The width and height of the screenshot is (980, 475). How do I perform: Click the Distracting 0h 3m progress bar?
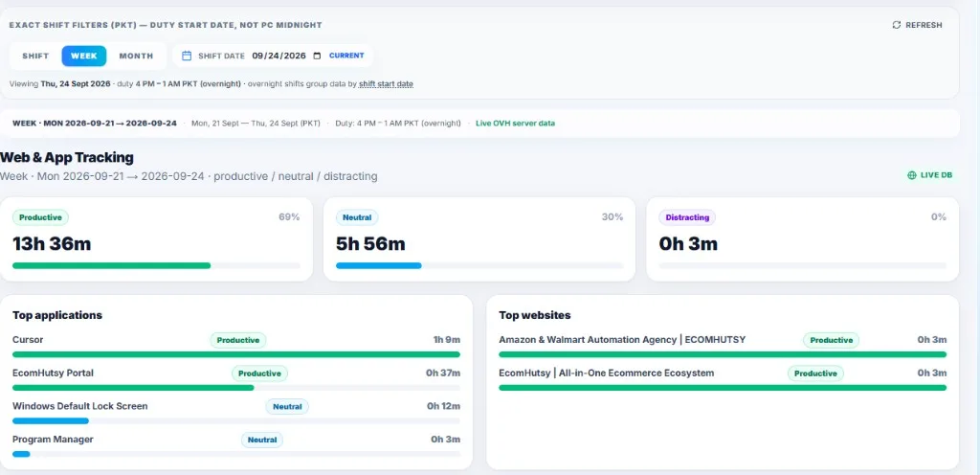803,265
